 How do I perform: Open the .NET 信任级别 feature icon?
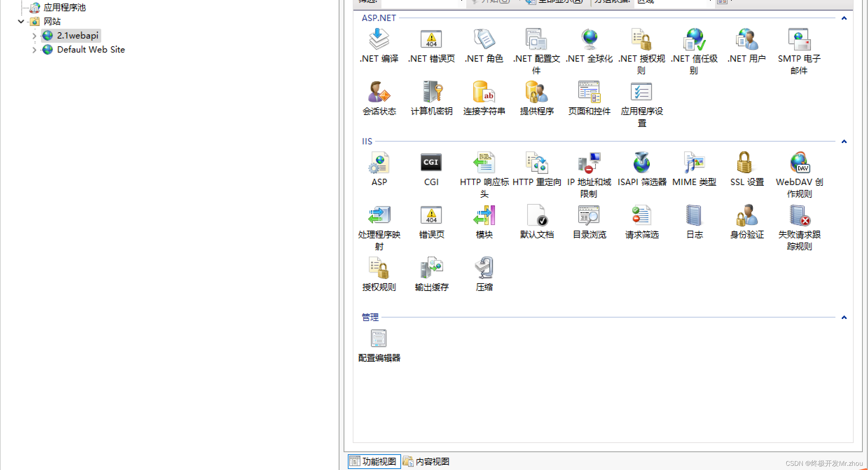point(694,39)
